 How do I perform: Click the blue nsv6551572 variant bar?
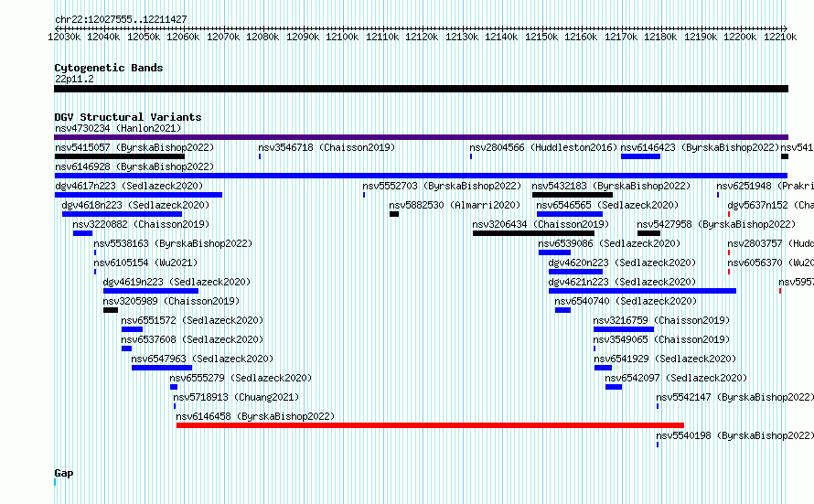click(x=132, y=329)
